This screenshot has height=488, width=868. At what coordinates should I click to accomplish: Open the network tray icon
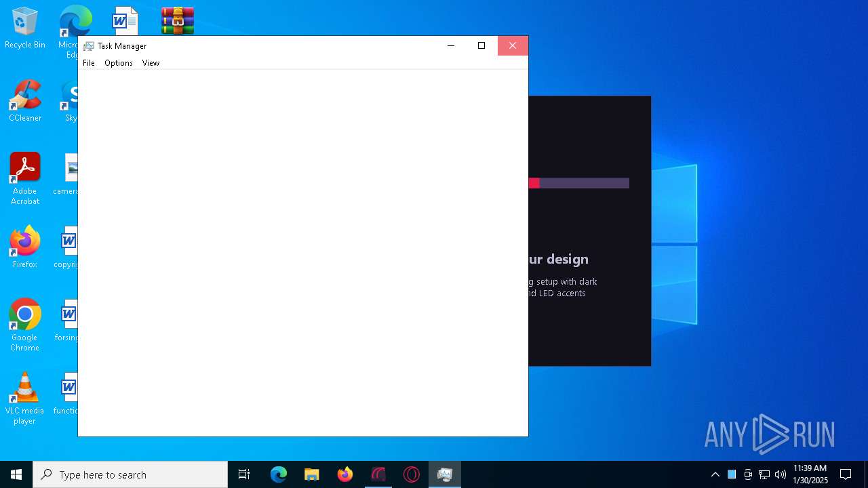(x=764, y=474)
